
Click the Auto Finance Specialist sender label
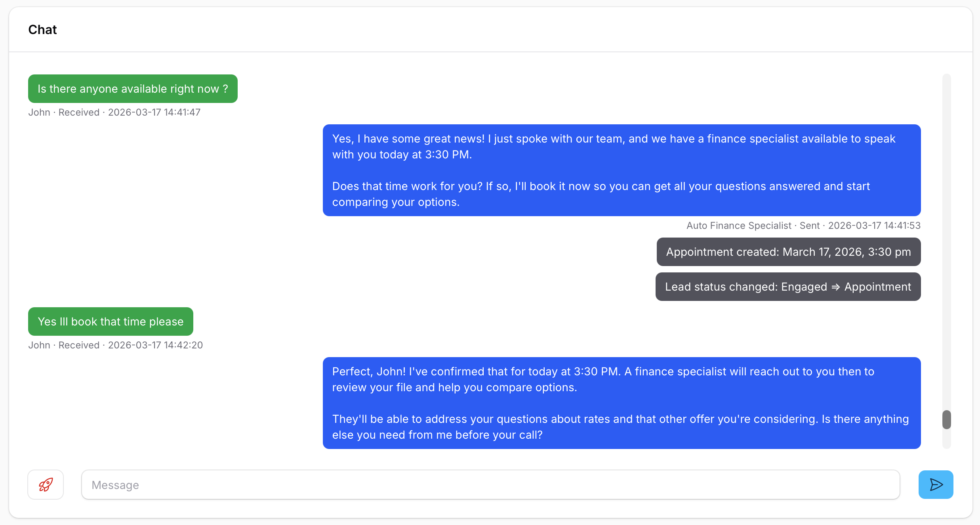(738, 226)
